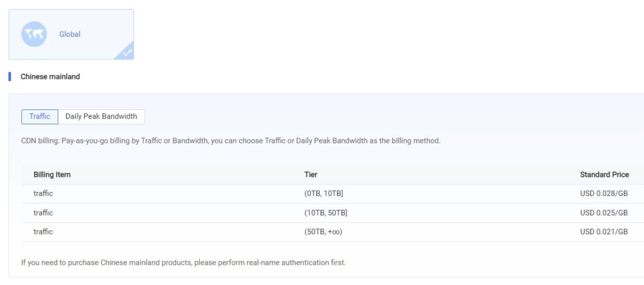
Task: Click the real-name authentication notice
Action: tap(183, 262)
